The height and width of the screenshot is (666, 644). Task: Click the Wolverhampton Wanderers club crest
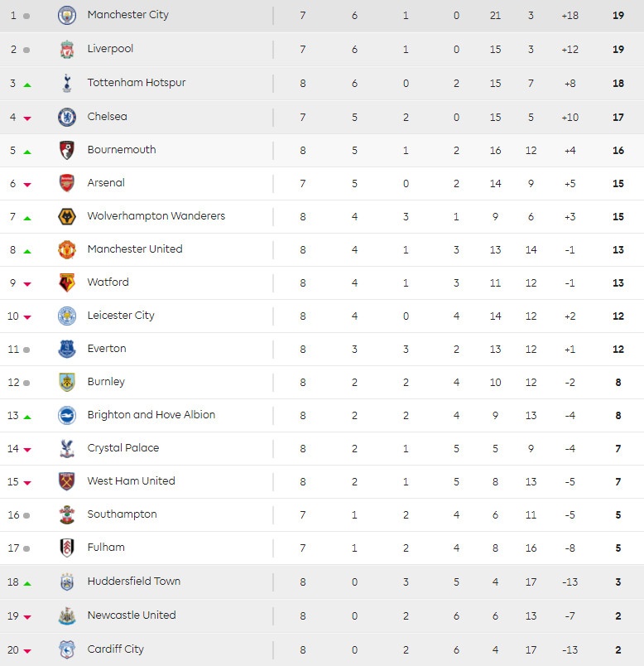(x=67, y=216)
